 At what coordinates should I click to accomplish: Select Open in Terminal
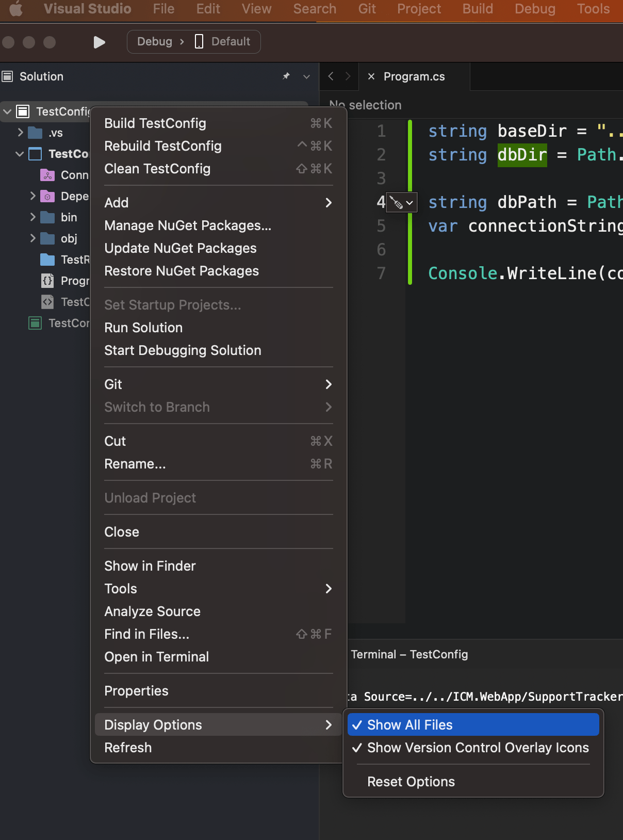[x=219, y=657]
